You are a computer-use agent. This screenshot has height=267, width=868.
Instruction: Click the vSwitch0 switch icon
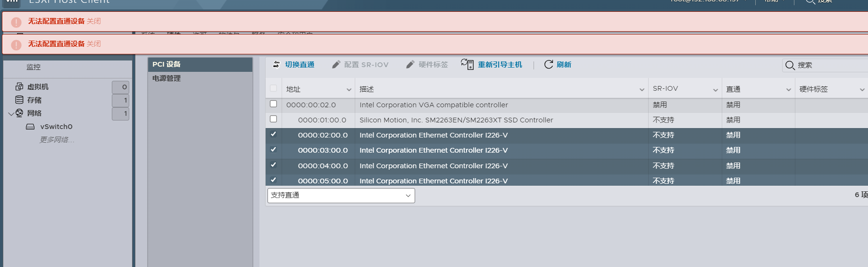point(30,127)
